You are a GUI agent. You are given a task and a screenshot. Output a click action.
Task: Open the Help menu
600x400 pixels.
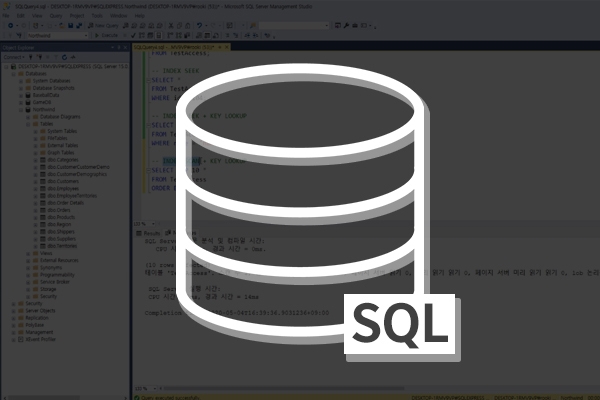[139, 16]
